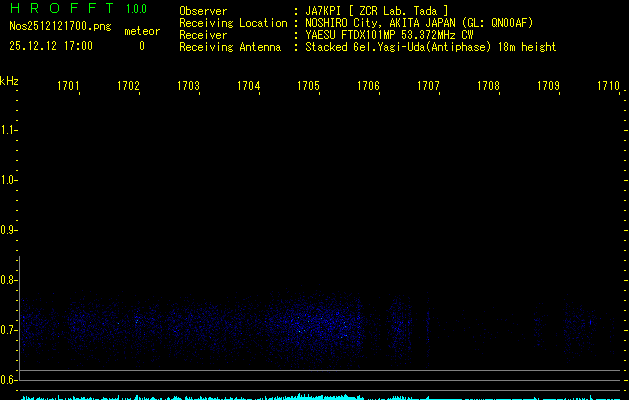Click the kHz unit label
This screenshot has width=629, height=400.
[9, 80]
